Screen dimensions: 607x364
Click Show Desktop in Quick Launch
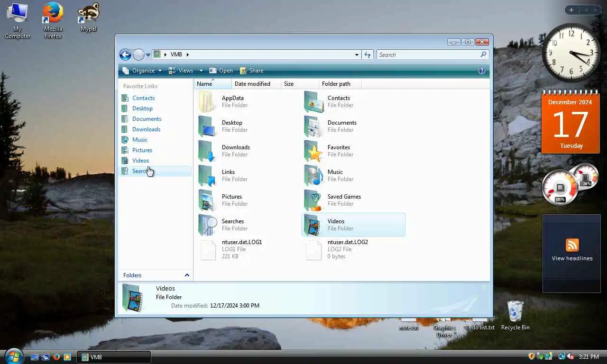click(35, 357)
